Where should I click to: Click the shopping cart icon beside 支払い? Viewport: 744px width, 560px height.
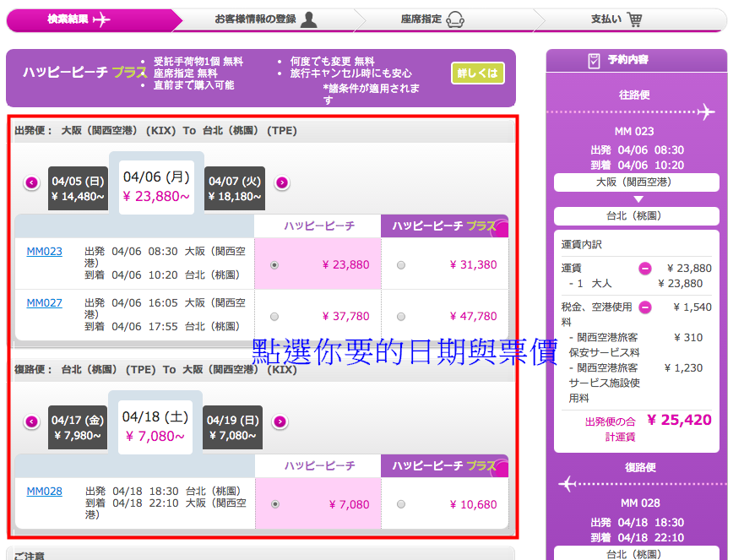point(634,19)
